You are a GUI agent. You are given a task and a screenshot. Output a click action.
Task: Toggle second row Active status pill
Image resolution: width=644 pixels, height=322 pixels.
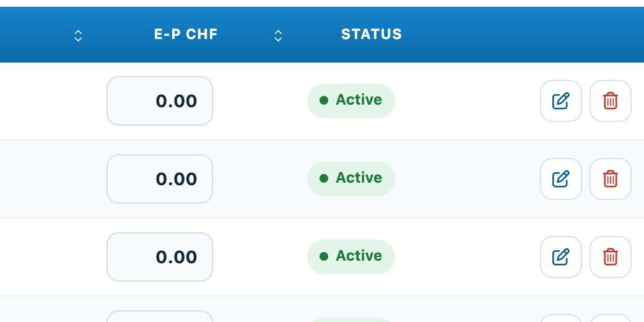[x=350, y=179]
